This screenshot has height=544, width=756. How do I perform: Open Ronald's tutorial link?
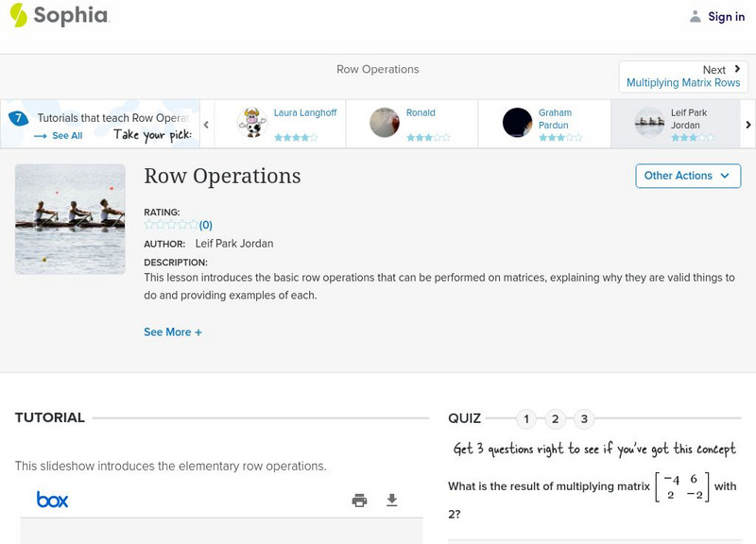click(x=421, y=112)
